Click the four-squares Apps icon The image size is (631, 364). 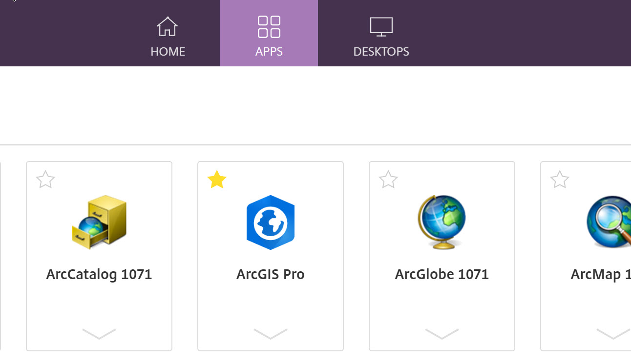point(269,26)
